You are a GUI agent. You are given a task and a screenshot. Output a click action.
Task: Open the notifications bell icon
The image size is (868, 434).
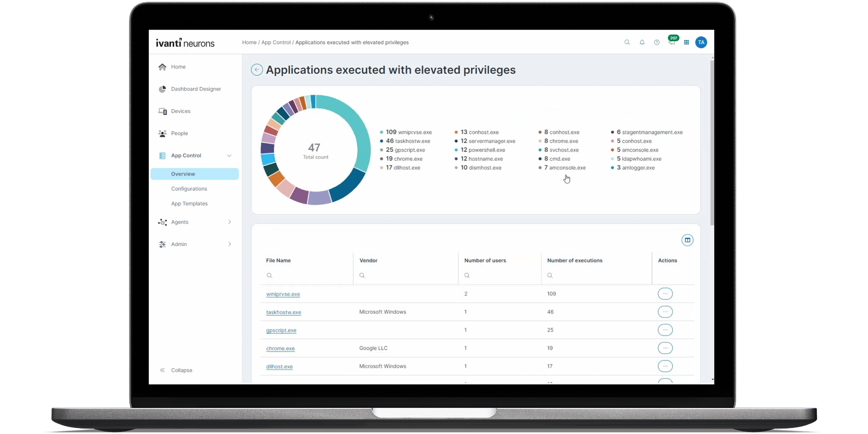tap(642, 43)
